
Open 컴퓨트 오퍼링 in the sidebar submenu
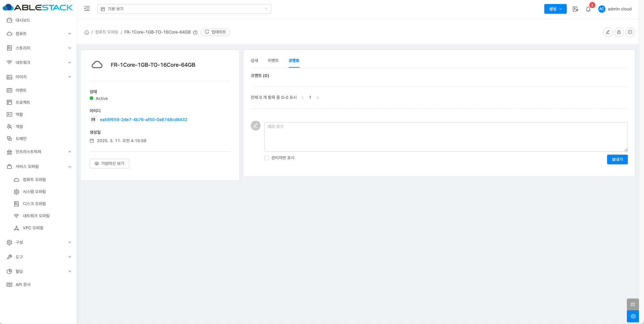click(38, 179)
